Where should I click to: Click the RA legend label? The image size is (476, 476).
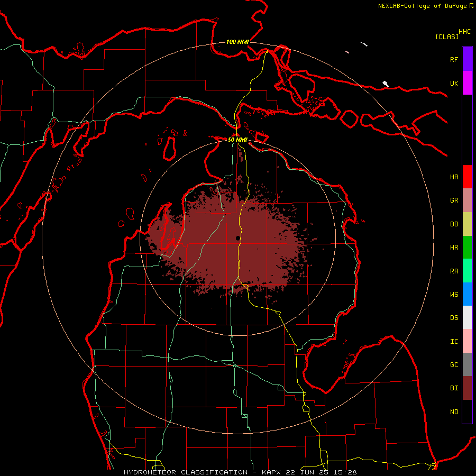click(454, 271)
